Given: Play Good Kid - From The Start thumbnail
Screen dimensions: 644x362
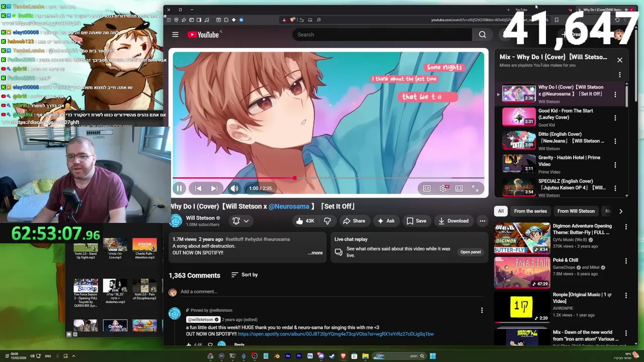Looking at the screenshot, I should (x=519, y=117).
